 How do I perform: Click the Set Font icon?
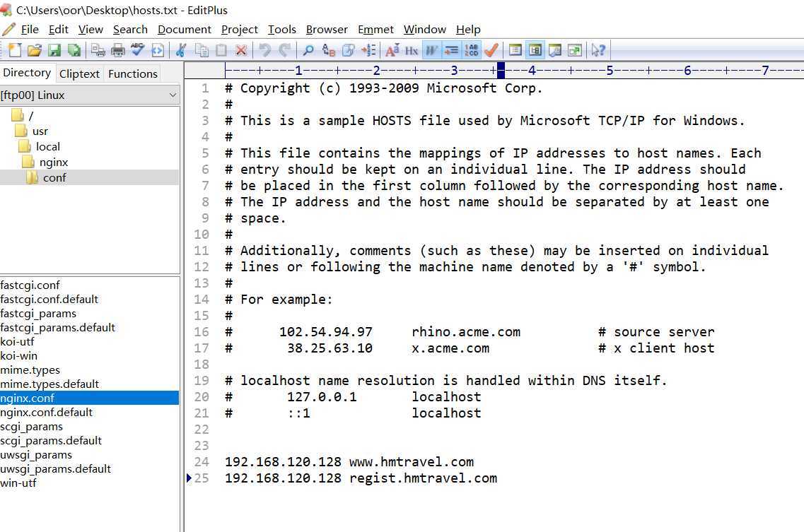[x=392, y=49]
